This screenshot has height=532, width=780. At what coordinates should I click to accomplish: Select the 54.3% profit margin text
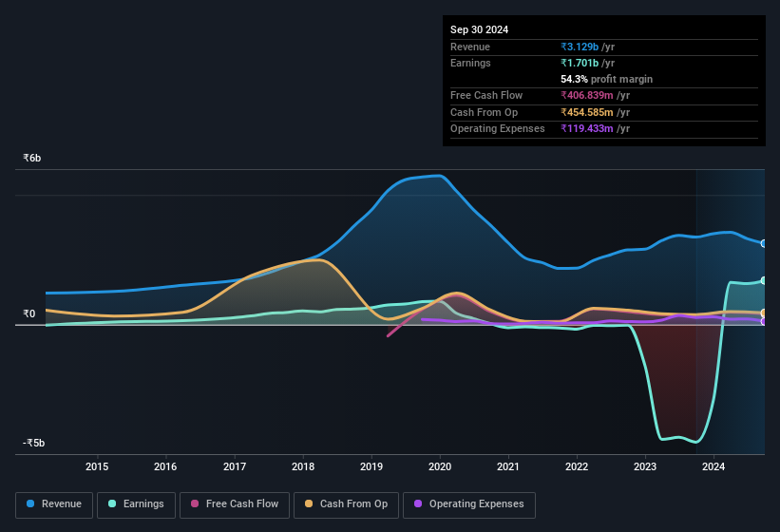pos(606,79)
